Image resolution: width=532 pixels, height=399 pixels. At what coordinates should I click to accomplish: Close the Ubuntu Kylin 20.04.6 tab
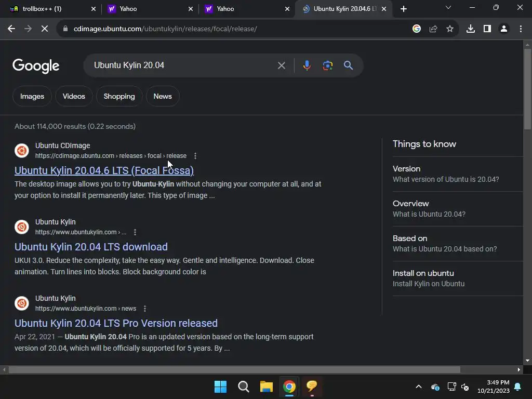[x=384, y=9]
